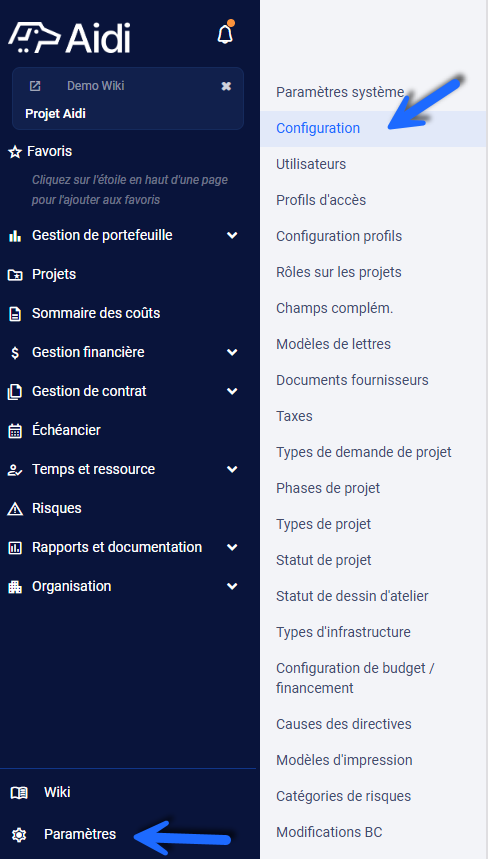Open the notifications bell icon
This screenshot has height=859, width=488.
[x=225, y=35]
